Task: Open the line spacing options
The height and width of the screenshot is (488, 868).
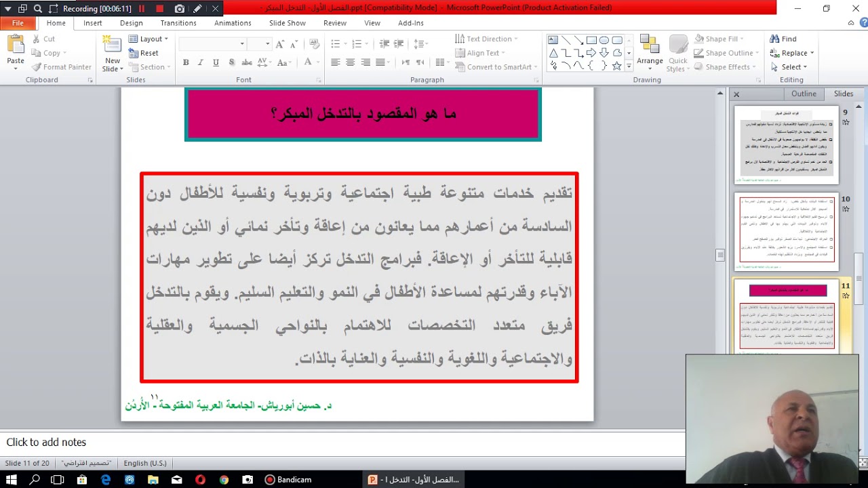Action: 422,44
